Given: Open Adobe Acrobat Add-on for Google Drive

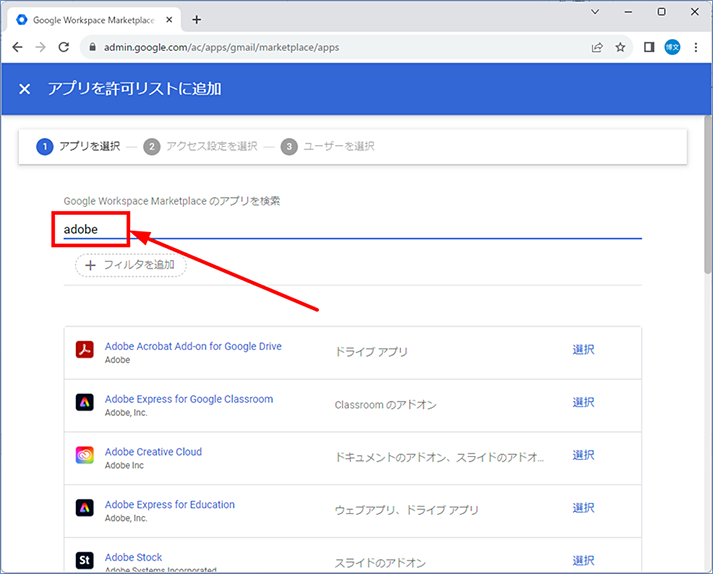Looking at the screenshot, I should [x=193, y=346].
